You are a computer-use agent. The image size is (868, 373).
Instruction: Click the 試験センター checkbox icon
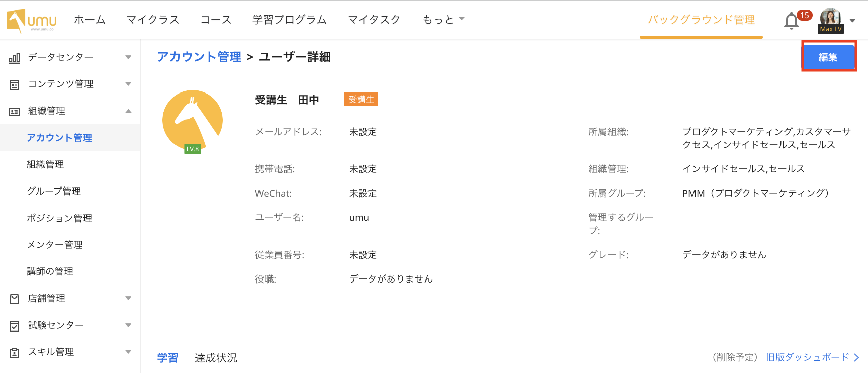[15, 326]
